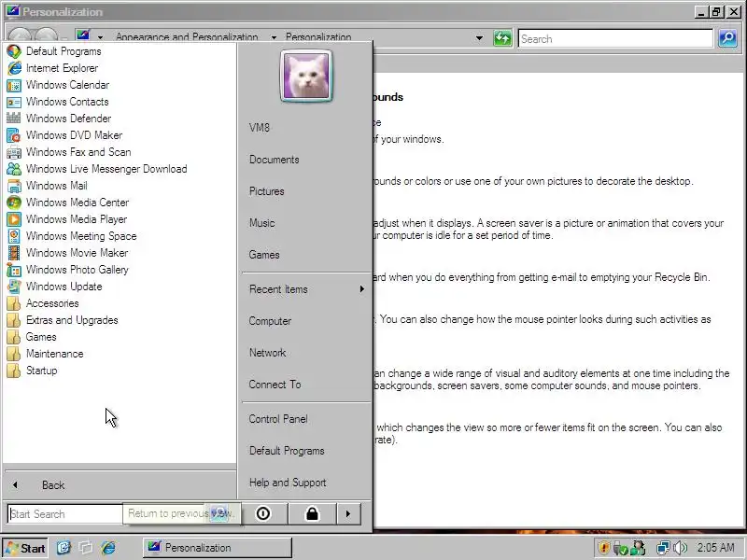Screen dimensions: 747x560
Task: Open Windows Update icon
Action: pyautogui.click(x=14, y=287)
